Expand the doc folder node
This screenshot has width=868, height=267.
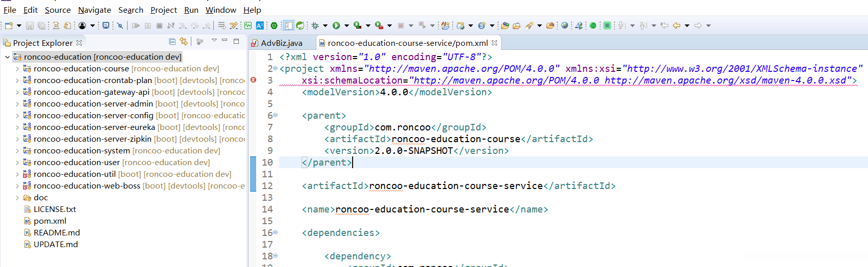[x=17, y=198]
